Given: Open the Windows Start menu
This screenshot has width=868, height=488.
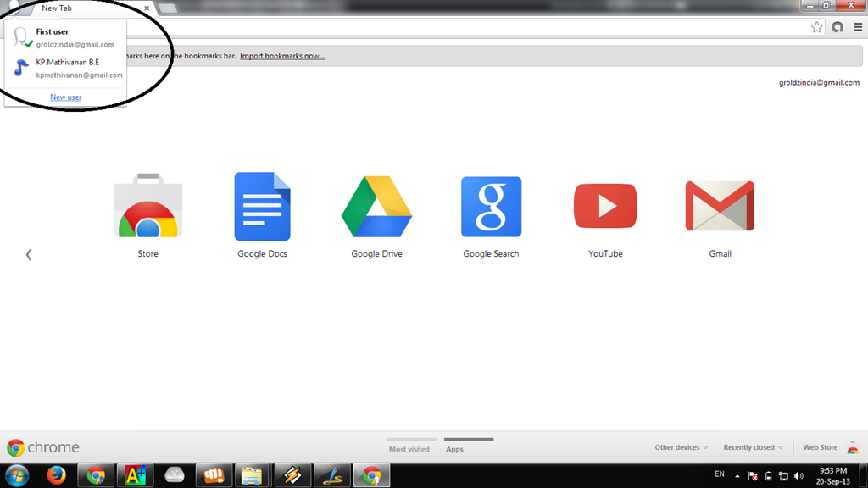Looking at the screenshot, I should pyautogui.click(x=17, y=475).
